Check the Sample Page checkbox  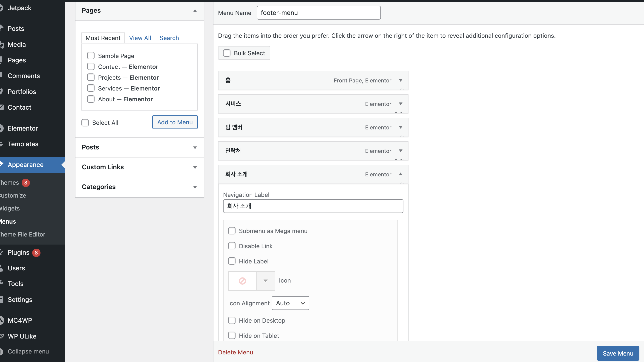91,55
